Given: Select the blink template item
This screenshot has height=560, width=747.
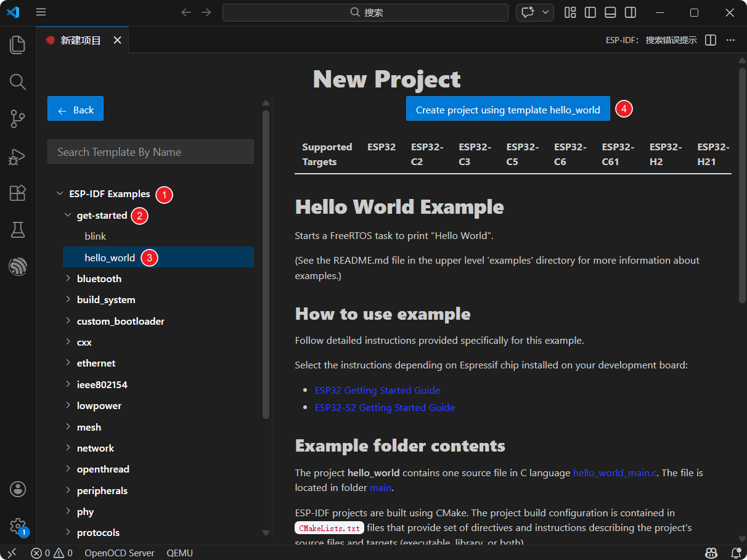Looking at the screenshot, I should (x=96, y=237).
